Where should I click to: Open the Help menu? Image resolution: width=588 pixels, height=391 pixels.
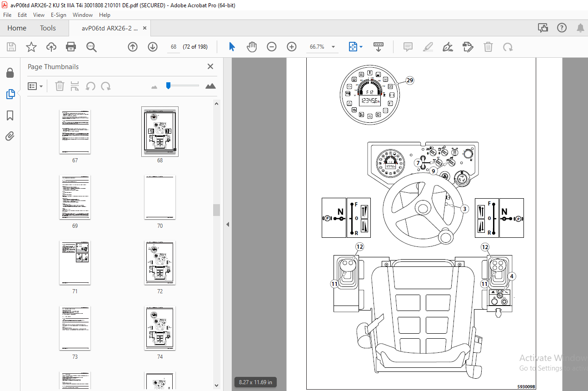[105, 15]
